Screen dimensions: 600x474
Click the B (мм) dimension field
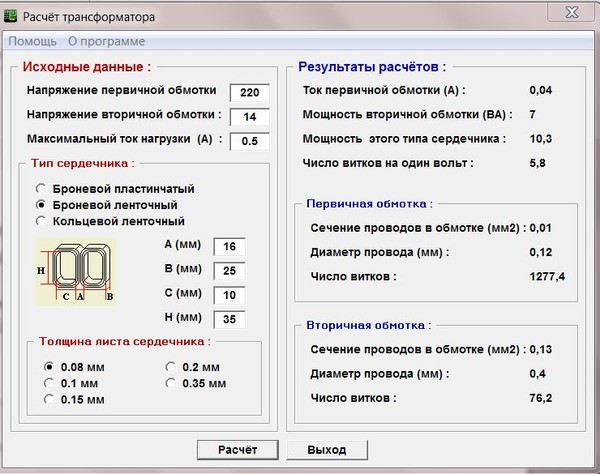229,270
